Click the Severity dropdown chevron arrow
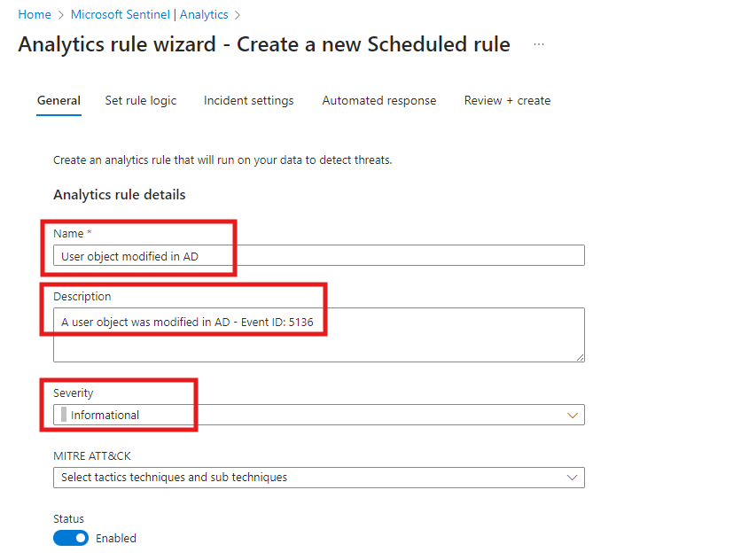 [x=573, y=415]
